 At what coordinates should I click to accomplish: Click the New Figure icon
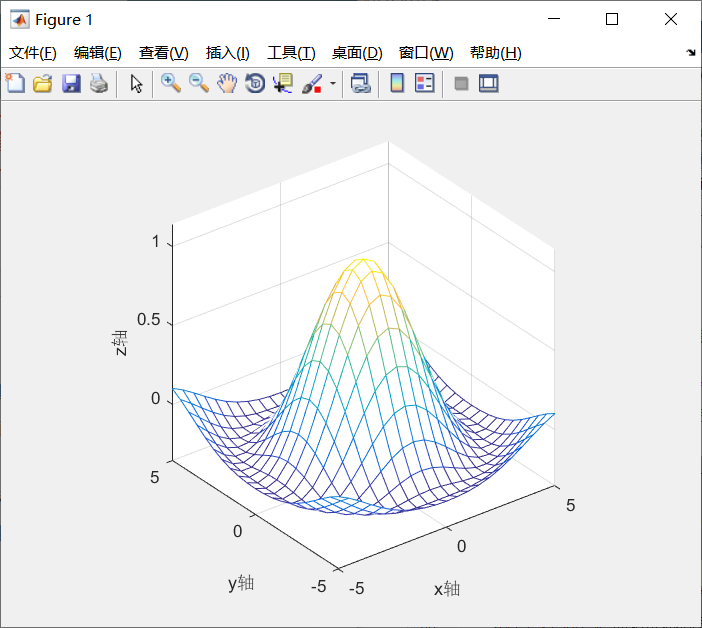[x=15, y=83]
